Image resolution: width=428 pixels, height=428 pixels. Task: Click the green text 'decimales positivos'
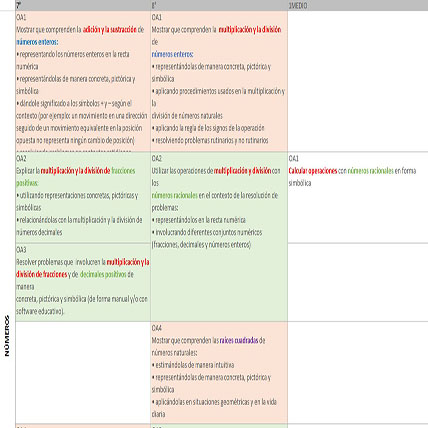coord(103,274)
